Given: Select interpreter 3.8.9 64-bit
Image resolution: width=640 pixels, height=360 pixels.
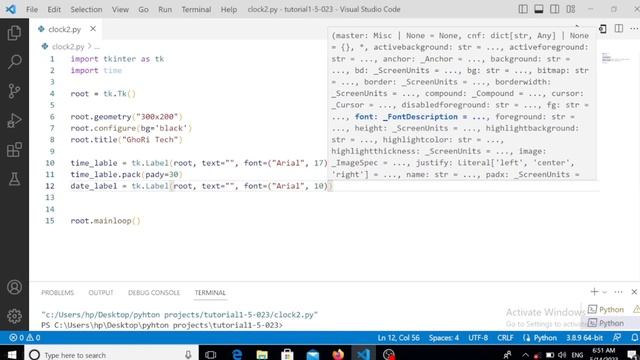Looking at the screenshot, I should tap(584, 338).
